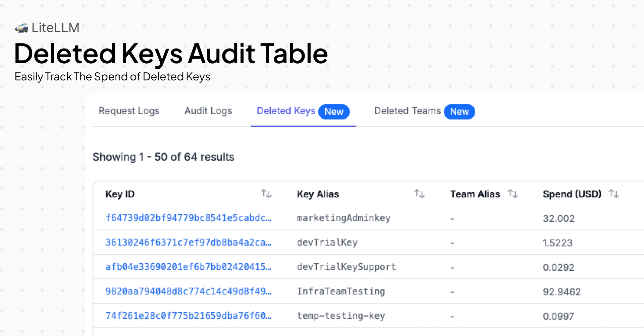644x336 pixels.
Task: Sort table by Key Alias column icon
Action: point(419,194)
